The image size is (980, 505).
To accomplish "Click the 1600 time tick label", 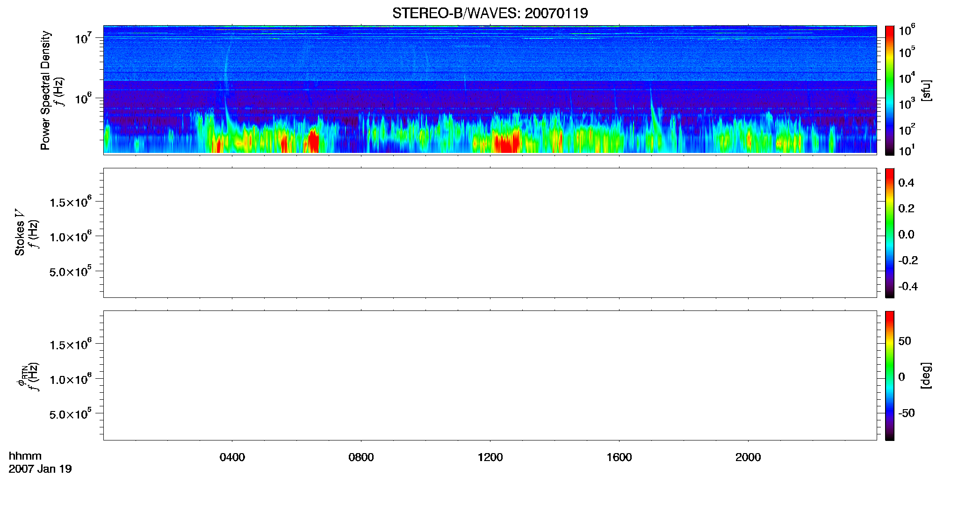I will [x=619, y=457].
